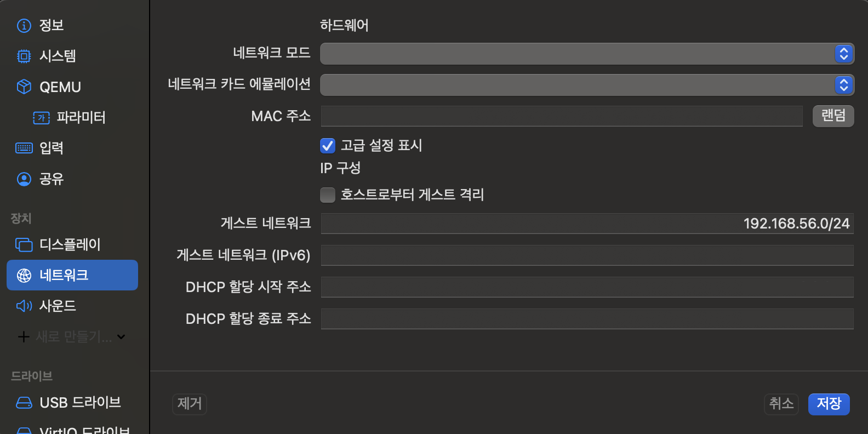This screenshot has height=434, width=868.
Task: Click the 랜덤 MAC address button
Action: [x=833, y=116]
